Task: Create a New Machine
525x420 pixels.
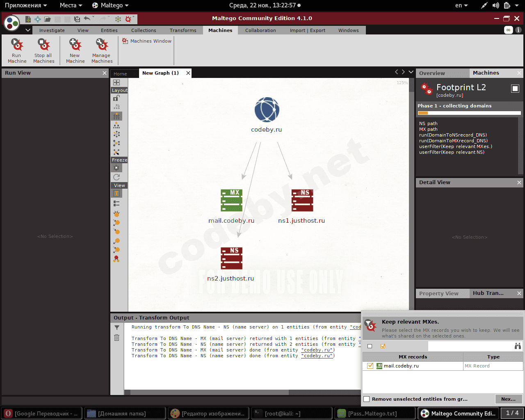Action: (75, 50)
